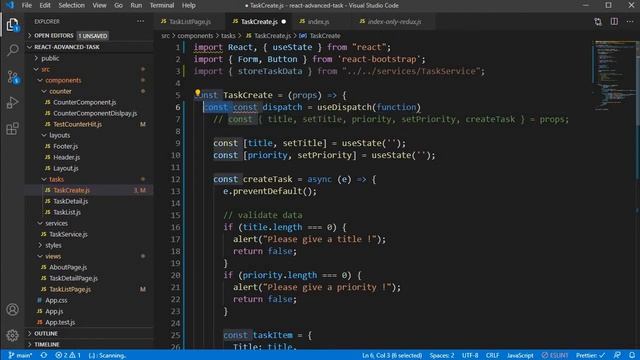This screenshot has width=640, height=360.
Task: Click the lightbulb quick fix icon
Action: pos(198,93)
